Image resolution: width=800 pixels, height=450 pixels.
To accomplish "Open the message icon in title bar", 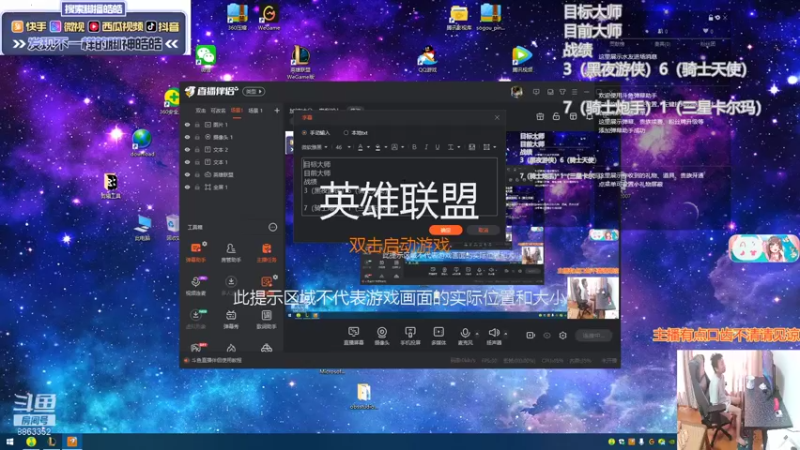I will (x=536, y=92).
